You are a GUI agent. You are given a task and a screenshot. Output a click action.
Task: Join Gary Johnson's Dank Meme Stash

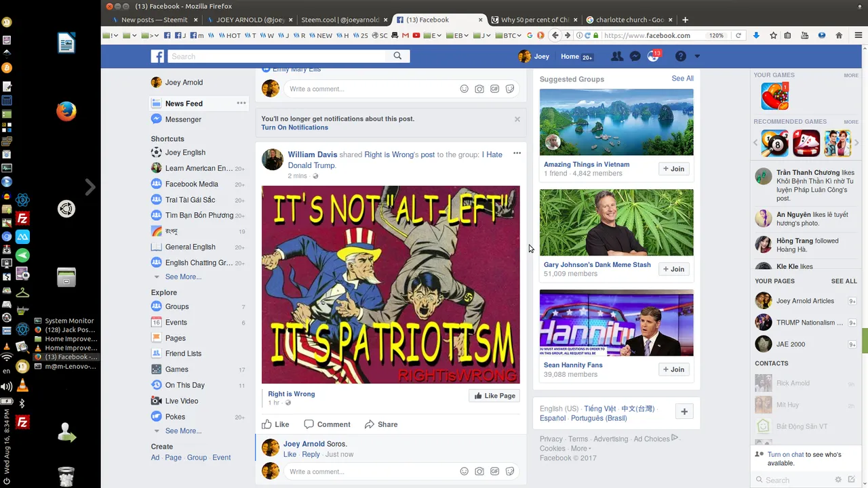click(x=673, y=269)
